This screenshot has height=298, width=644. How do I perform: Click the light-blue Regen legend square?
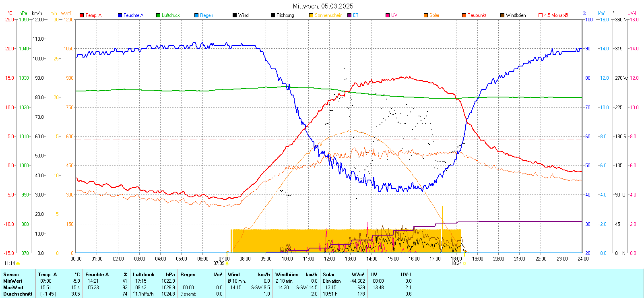pos(196,15)
